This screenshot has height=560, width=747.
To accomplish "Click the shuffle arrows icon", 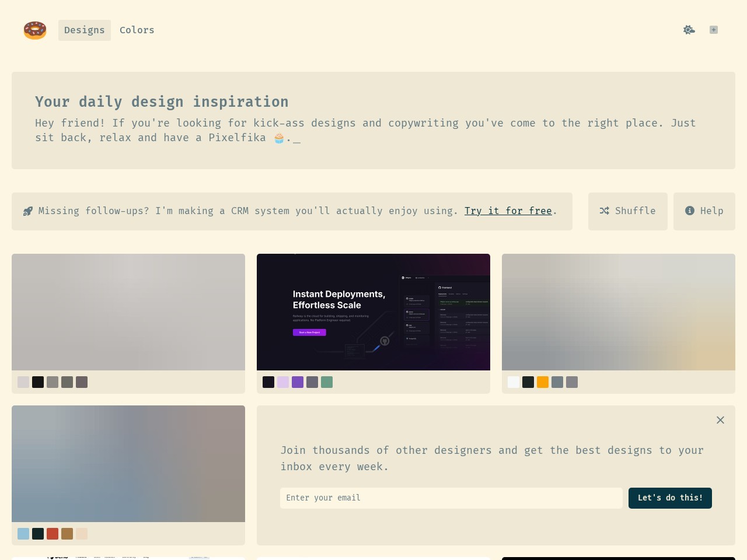I will (x=605, y=211).
